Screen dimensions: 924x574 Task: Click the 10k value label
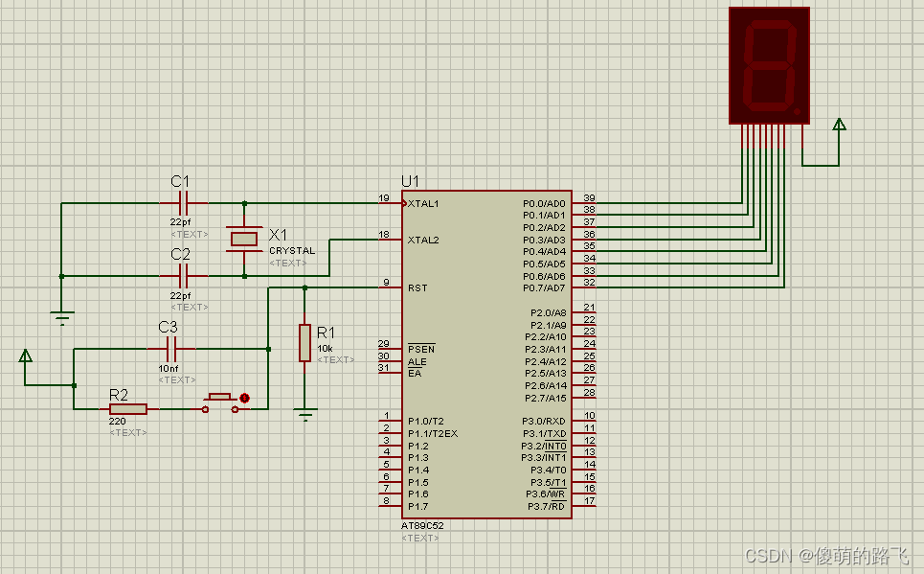325,349
